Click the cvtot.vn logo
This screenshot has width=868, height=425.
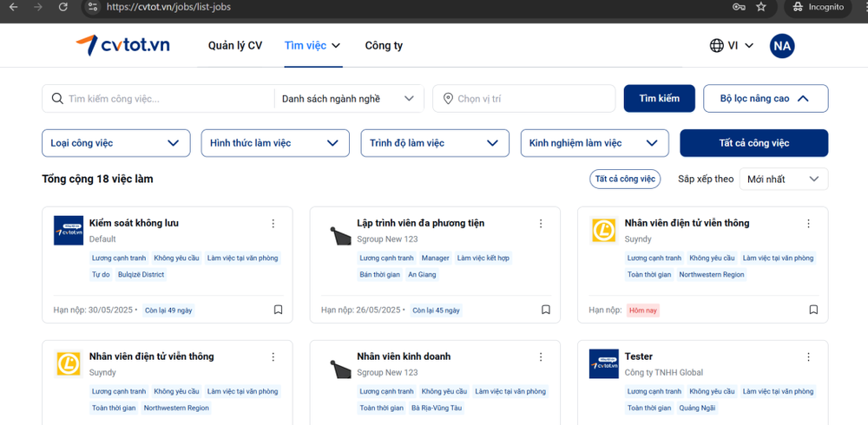tap(122, 45)
